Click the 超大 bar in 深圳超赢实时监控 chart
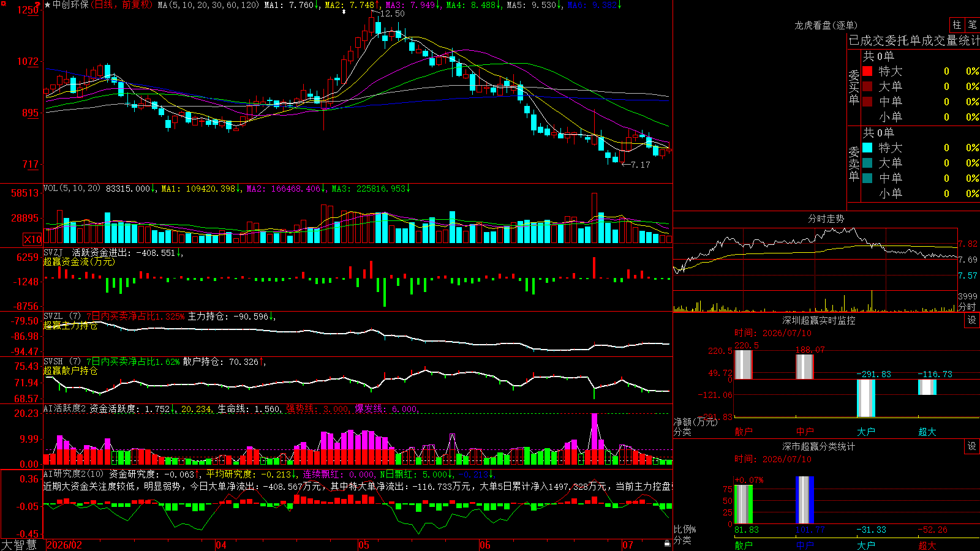980x551 pixels. [x=927, y=387]
